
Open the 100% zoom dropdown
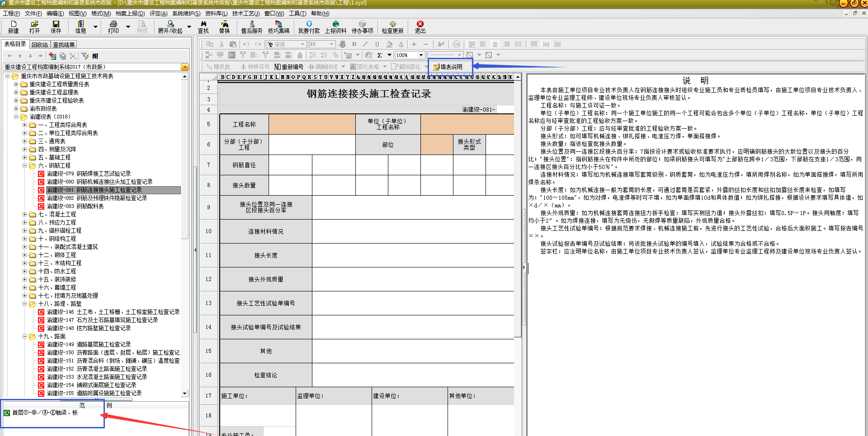click(x=421, y=55)
